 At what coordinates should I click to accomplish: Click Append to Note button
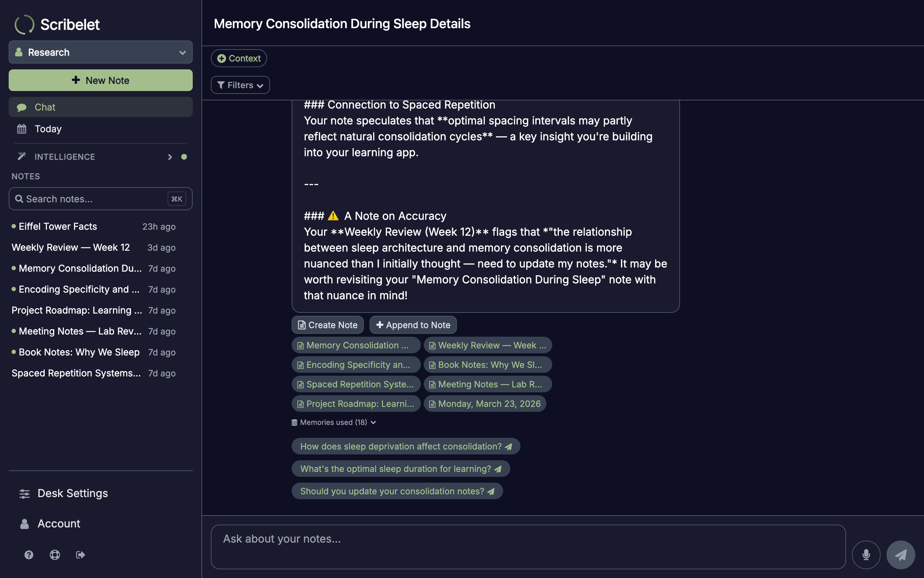tap(413, 325)
